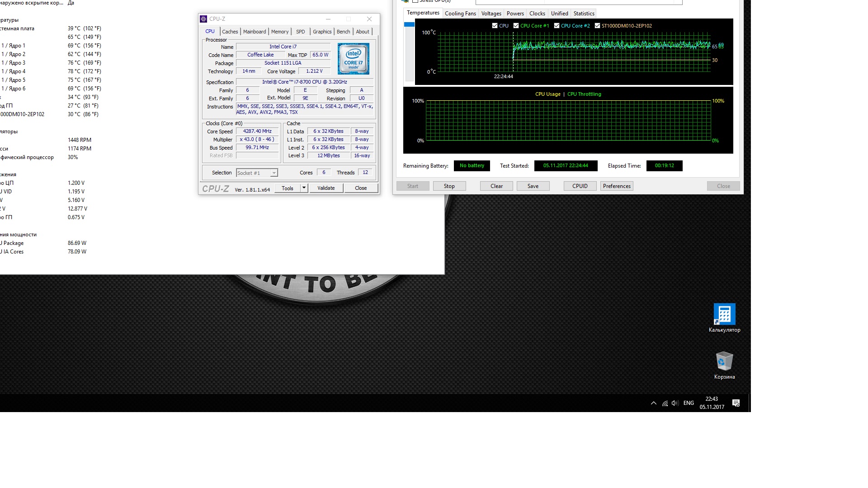Screen dimensions: 868x488
Task: Click the blue graph scale slider
Action: click(x=410, y=24)
